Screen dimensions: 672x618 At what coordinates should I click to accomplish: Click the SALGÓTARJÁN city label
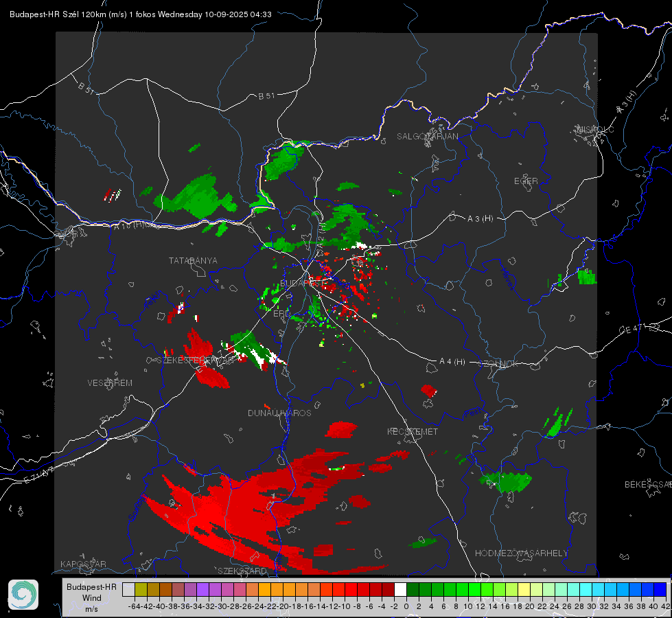427,137
